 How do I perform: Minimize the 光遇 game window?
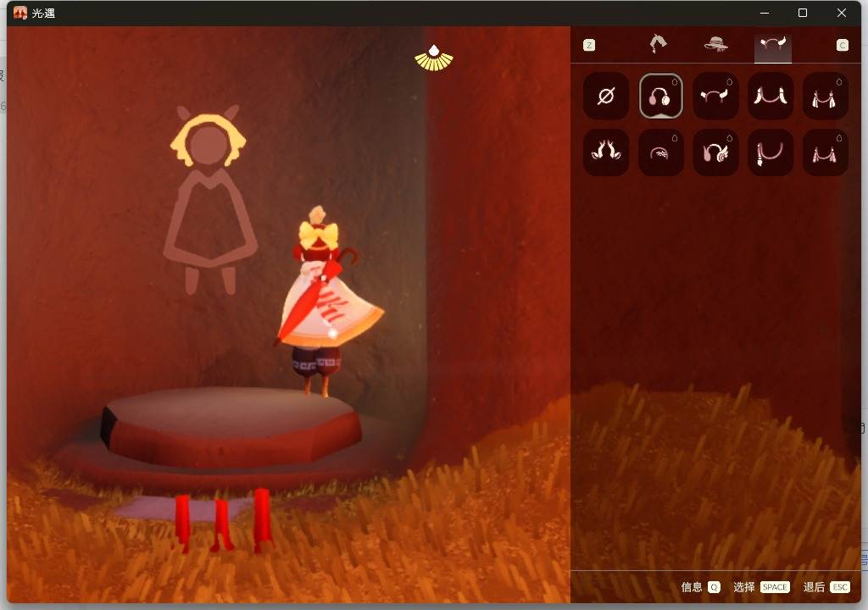coord(765,13)
